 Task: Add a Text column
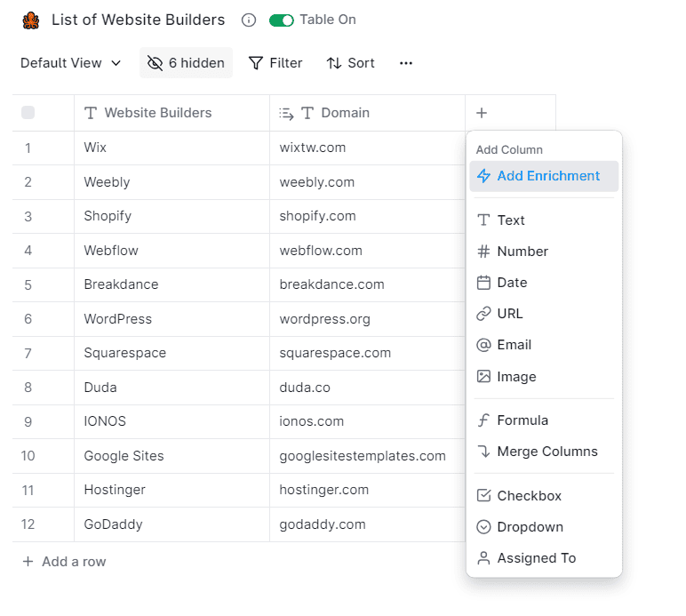click(x=544, y=220)
